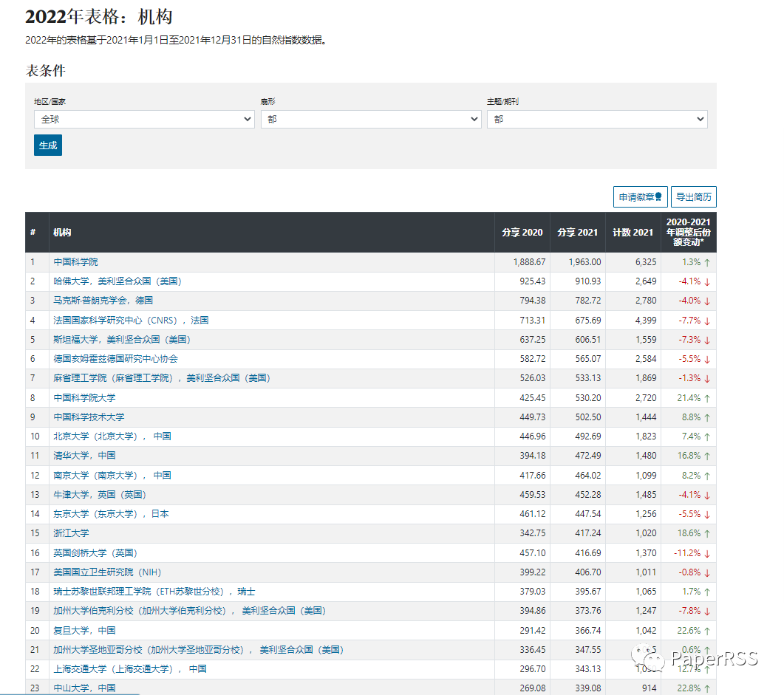Click the 4,399 count value for CNRS

[646, 321]
